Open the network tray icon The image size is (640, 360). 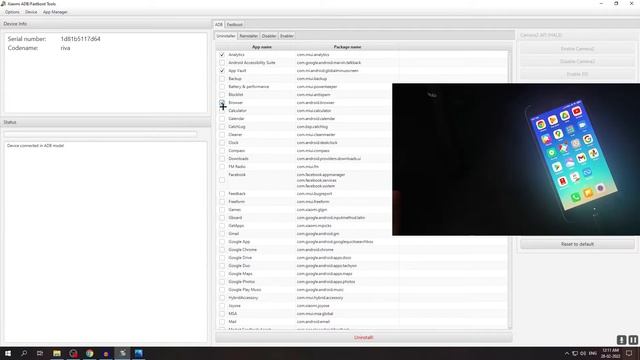tap(574, 353)
